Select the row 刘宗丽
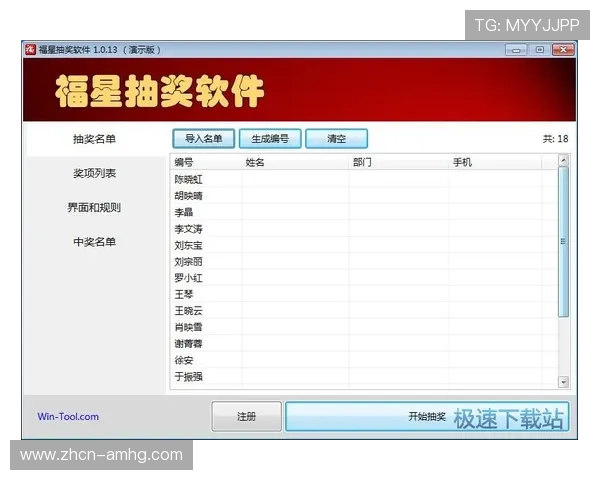 [364, 262]
